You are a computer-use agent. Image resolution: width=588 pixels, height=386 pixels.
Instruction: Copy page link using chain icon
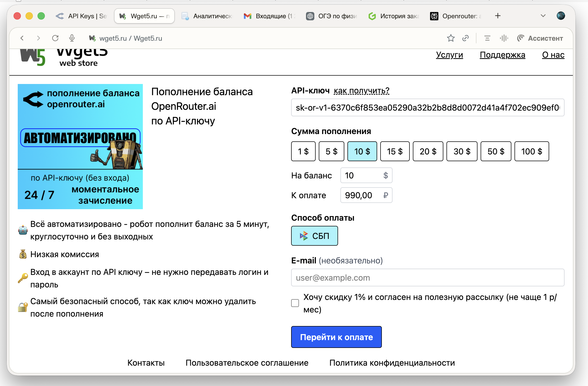[x=465, y=38]
